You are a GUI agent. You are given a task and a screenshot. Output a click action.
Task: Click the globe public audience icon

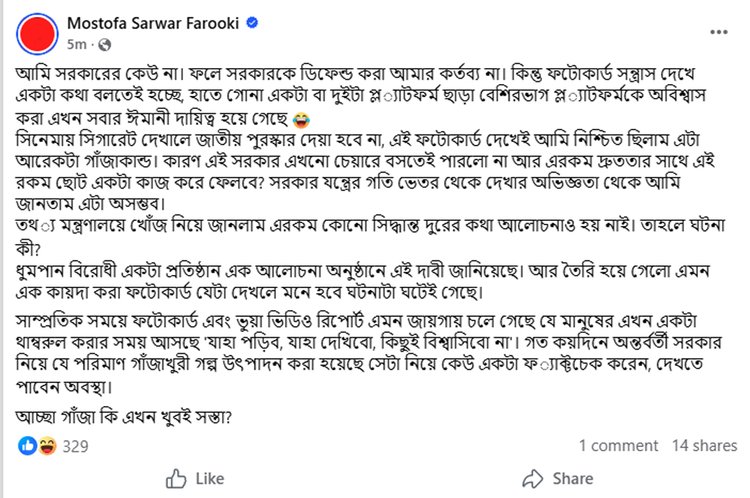107,45
